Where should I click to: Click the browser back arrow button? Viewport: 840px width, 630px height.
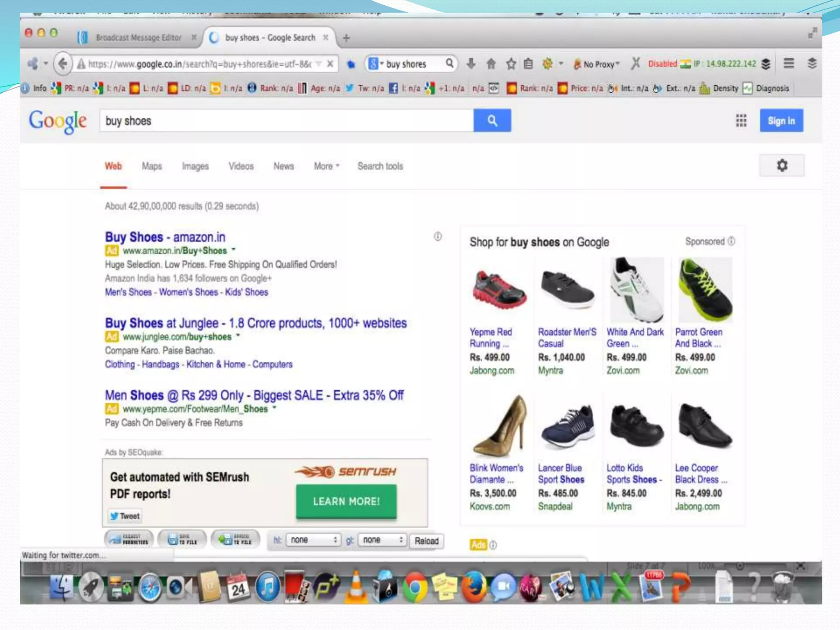click(x=62, y=64)
